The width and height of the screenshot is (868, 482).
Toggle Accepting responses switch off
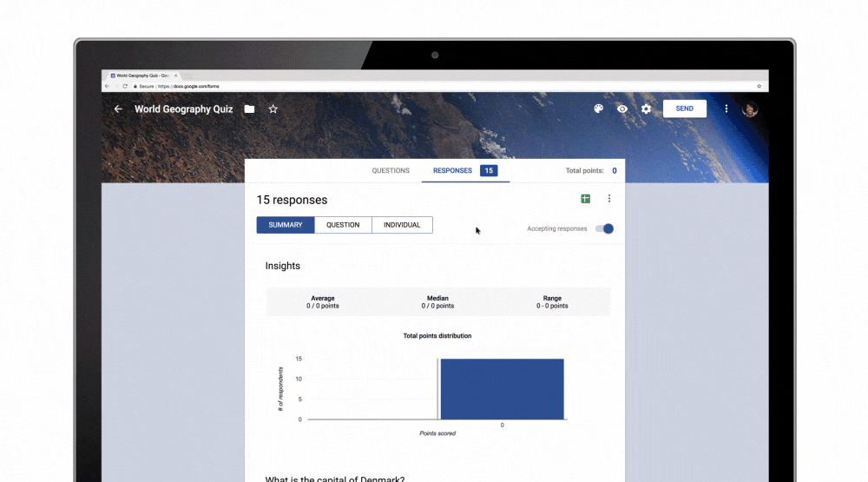[604, 228]
